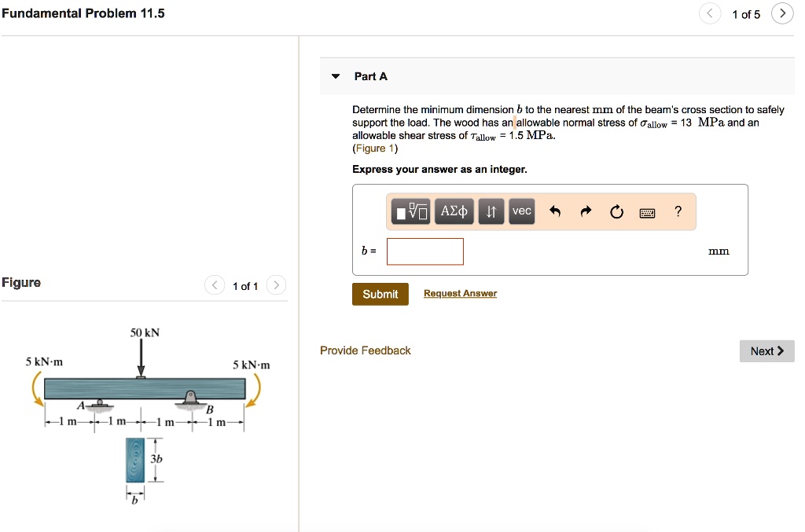Insert a vector using the vec icon
This screenshot has height=532, width=805.
(520, 211)
